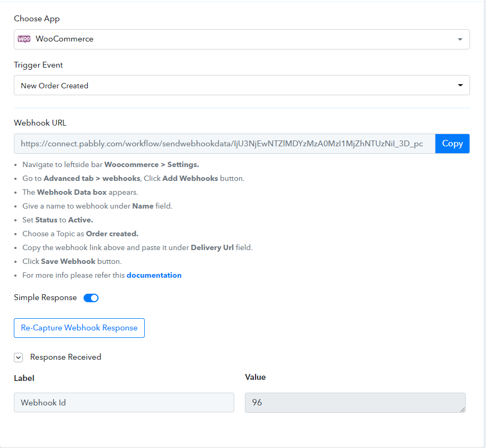
Task: Click the 'Choose a Topic as Order created.' line
Action: click(80, 234)
